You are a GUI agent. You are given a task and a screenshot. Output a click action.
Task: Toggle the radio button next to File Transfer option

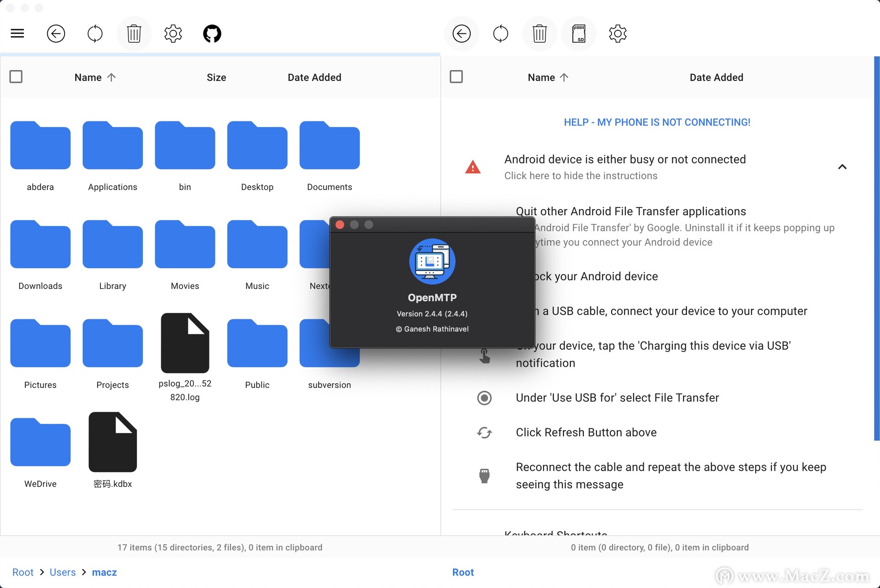[x=484, y=397]
